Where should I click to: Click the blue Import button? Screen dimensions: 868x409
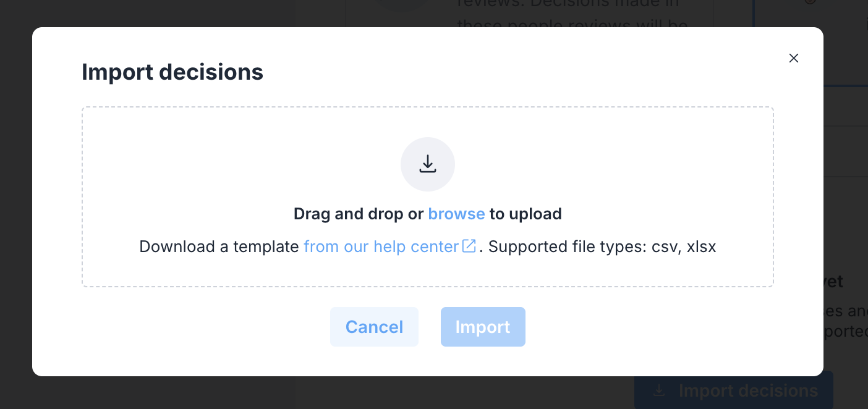[483, 327]
